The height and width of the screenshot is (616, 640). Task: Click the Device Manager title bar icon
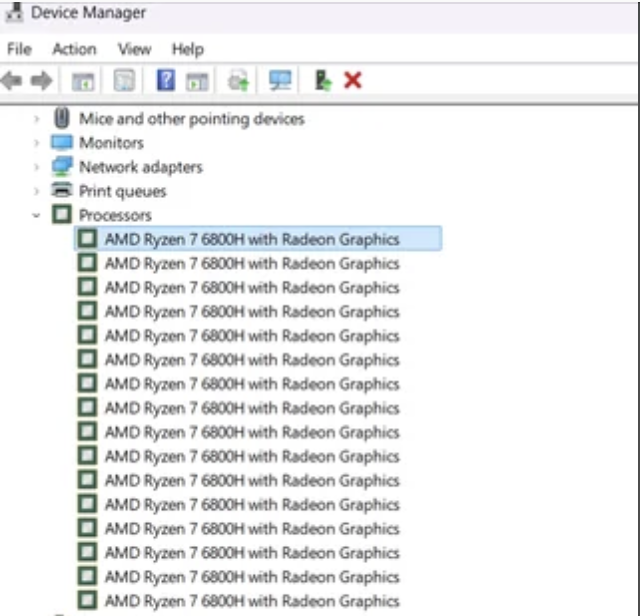coord(14,12)
